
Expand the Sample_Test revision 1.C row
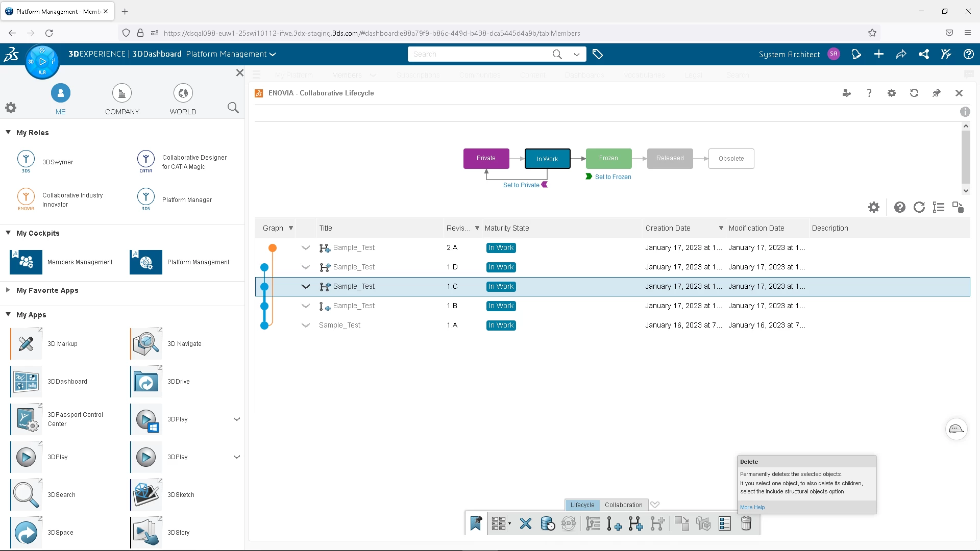pos(305,286)
